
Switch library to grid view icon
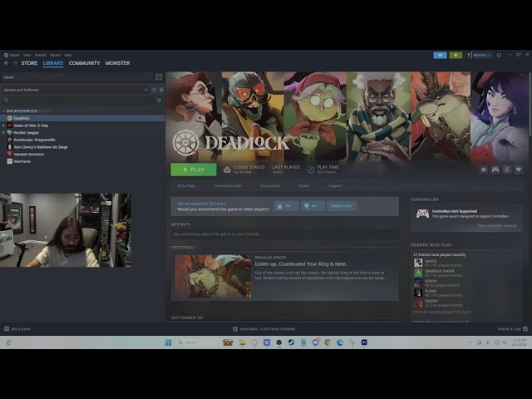[159, 77]
